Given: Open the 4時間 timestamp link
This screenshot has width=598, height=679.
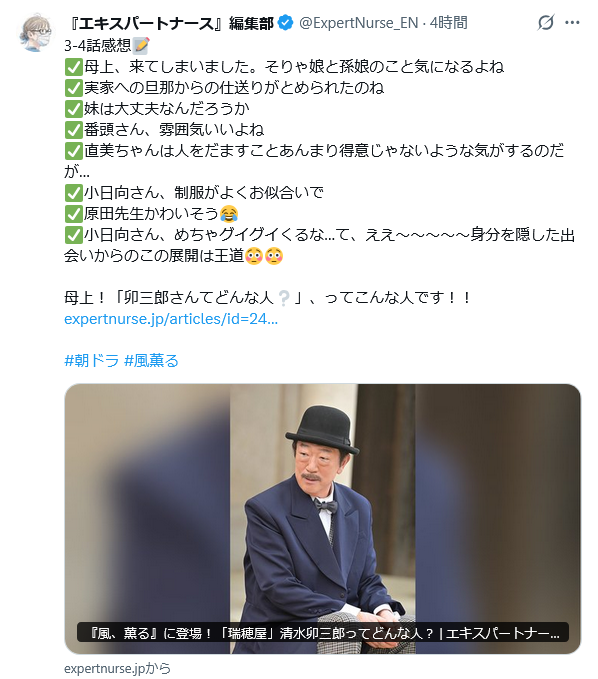Looking at the screenshot, I should click(448, 23).
